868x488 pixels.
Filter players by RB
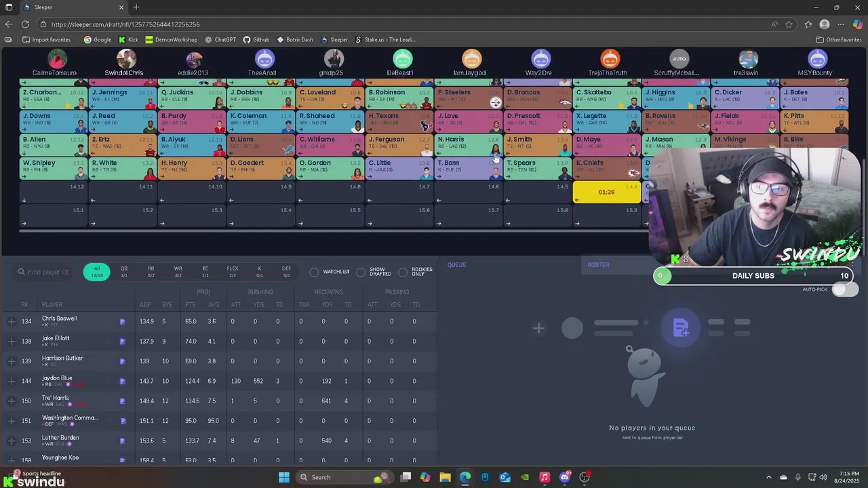[151, 272]
